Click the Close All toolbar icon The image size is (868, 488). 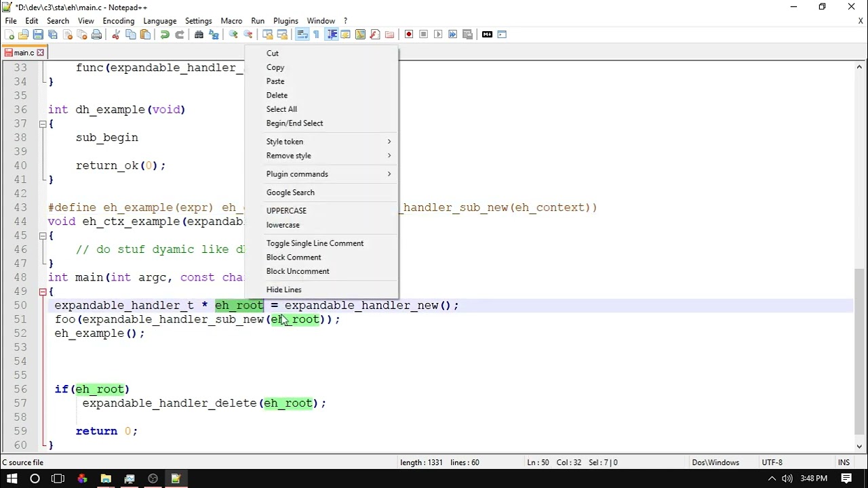pyautogui.click(x=81, y=35)
